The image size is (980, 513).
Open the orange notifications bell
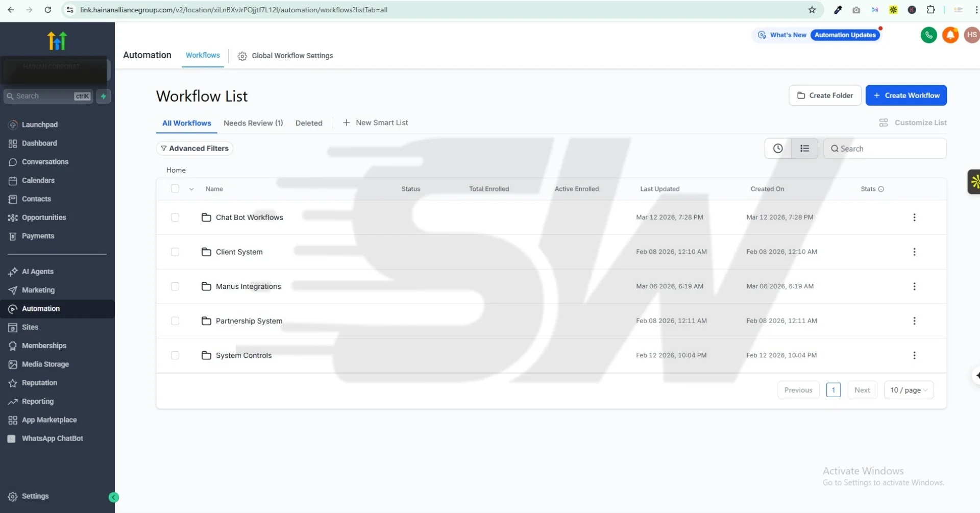950,35
